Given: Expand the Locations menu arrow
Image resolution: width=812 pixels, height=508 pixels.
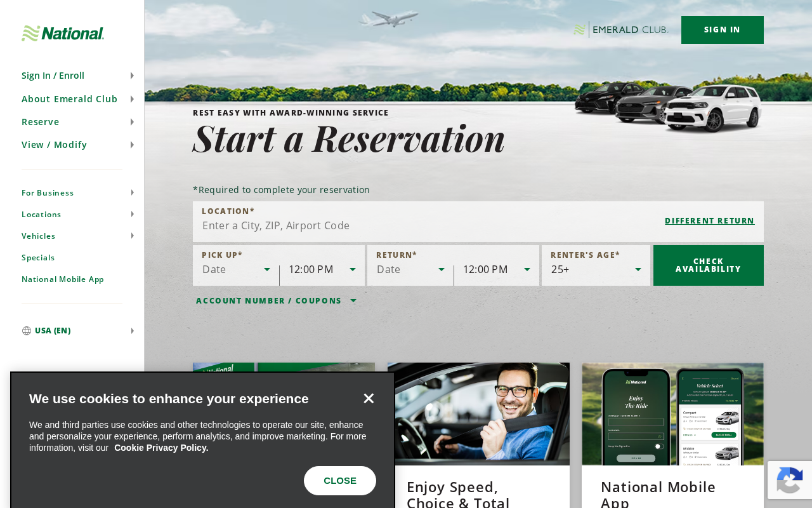Looking at the screenshot, I should [132, 214].
